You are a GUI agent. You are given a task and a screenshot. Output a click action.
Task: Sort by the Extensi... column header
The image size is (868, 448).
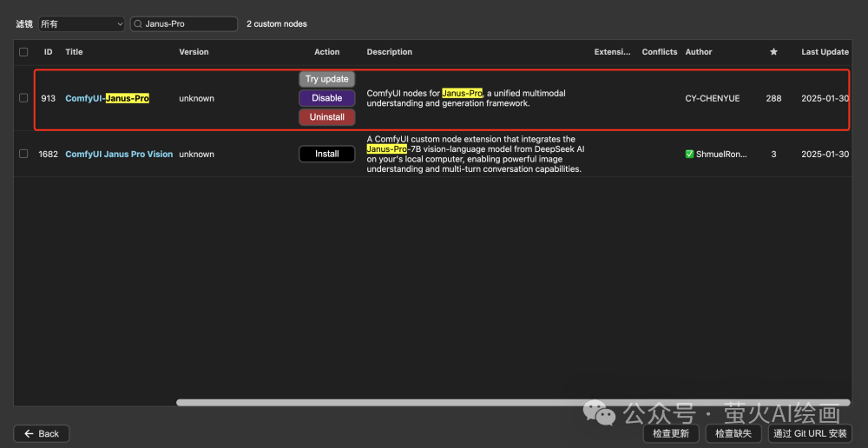pos(612,52)
